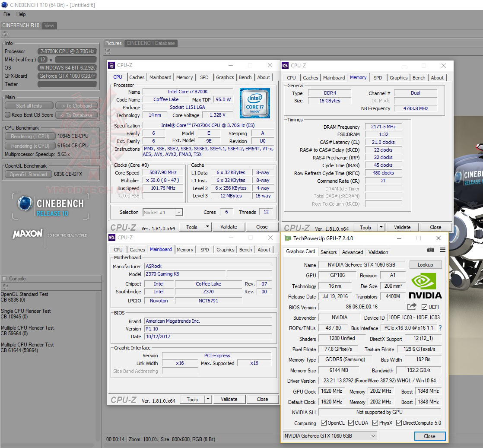This screenshot has width=483, height=448.
Task: Click the Bus Interface question mark help icon
Action: 440,328
